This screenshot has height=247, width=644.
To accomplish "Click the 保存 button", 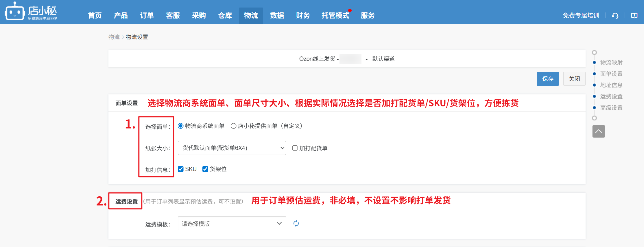I will [x=547, y=79].
